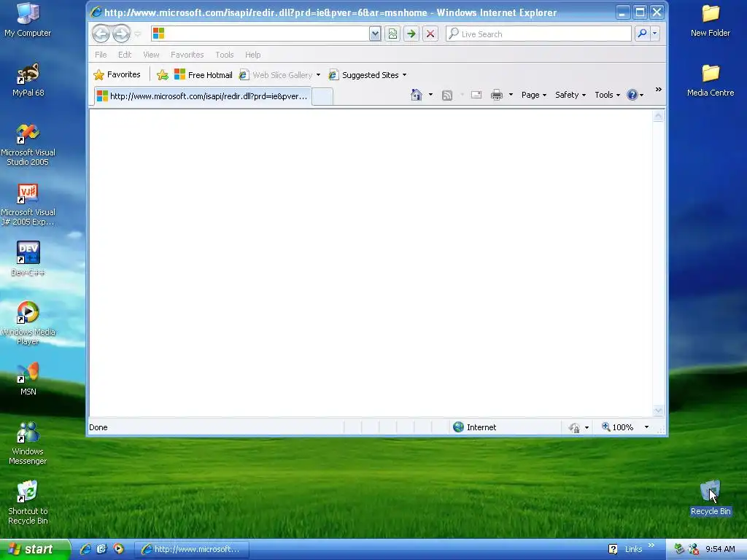Click the red Stop loading button
This screenshot has width=747, height=560.
pos(430,34)
